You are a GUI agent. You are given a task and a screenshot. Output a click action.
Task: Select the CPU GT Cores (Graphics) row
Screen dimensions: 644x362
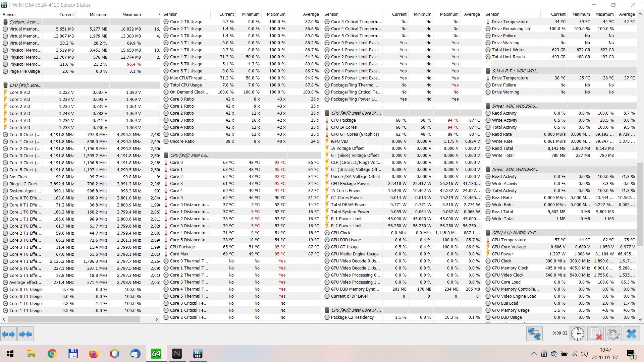[402, 134]
